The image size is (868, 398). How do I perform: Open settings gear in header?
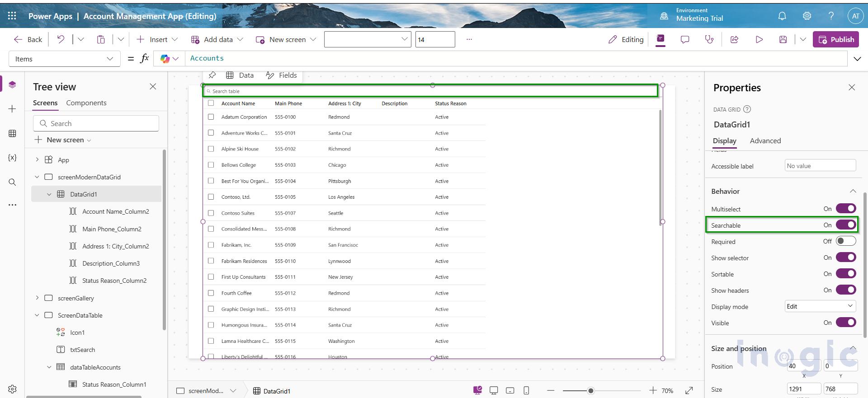[x=807, y=16]
